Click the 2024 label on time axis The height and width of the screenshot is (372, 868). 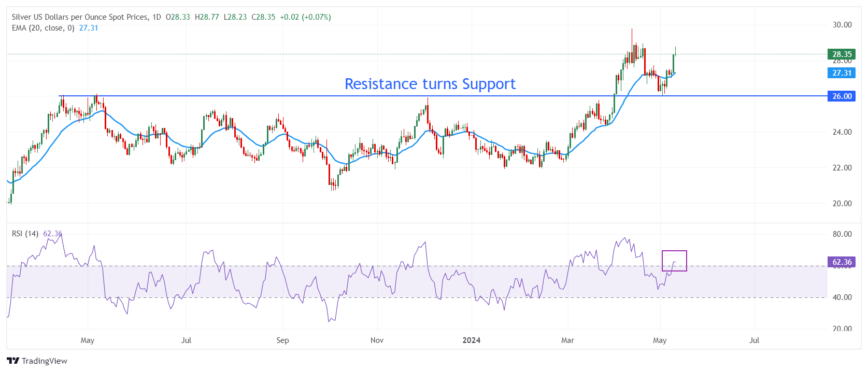coord(471,340)
